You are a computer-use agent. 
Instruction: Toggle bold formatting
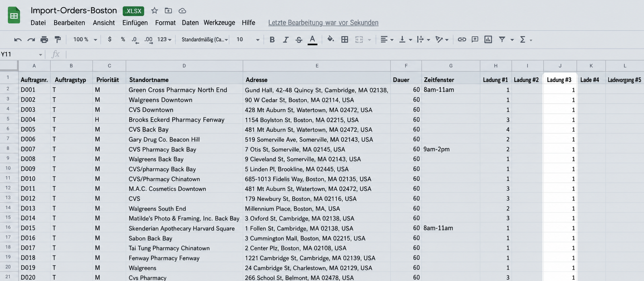coord(272,39)
